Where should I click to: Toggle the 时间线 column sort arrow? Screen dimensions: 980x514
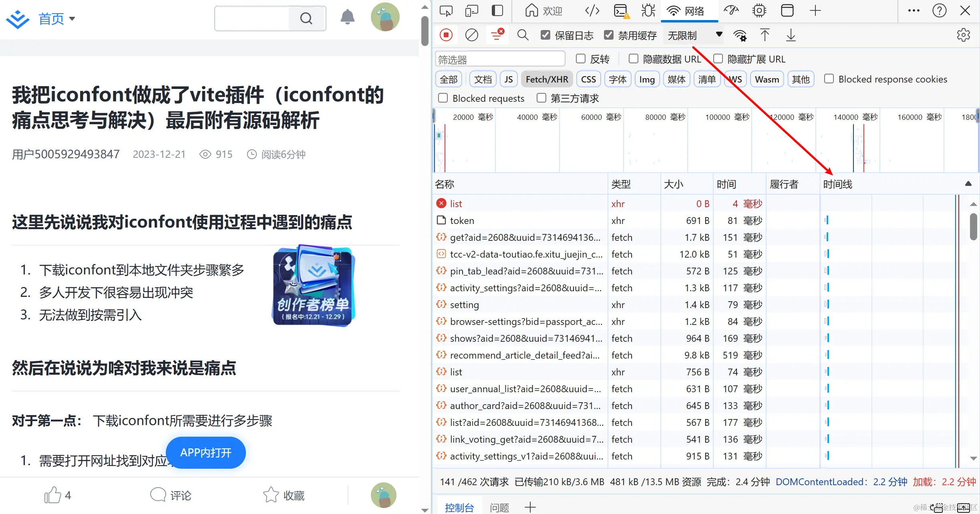(968, 184)
